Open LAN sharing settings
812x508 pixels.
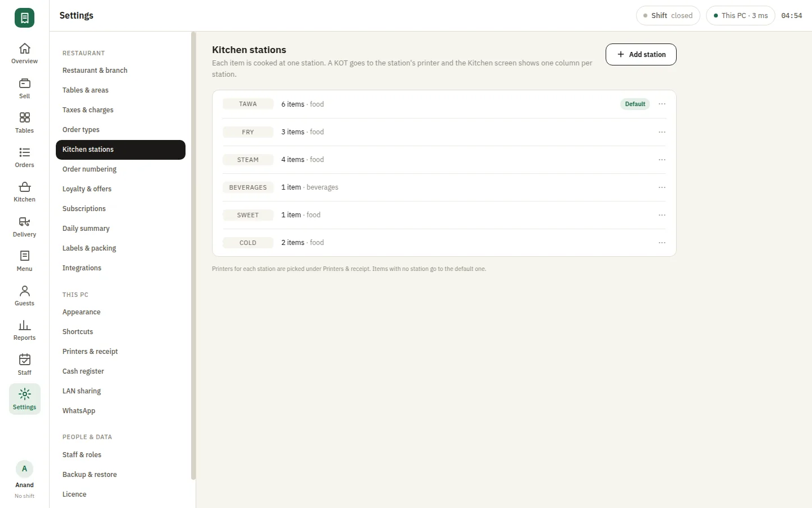click(121, 391)
